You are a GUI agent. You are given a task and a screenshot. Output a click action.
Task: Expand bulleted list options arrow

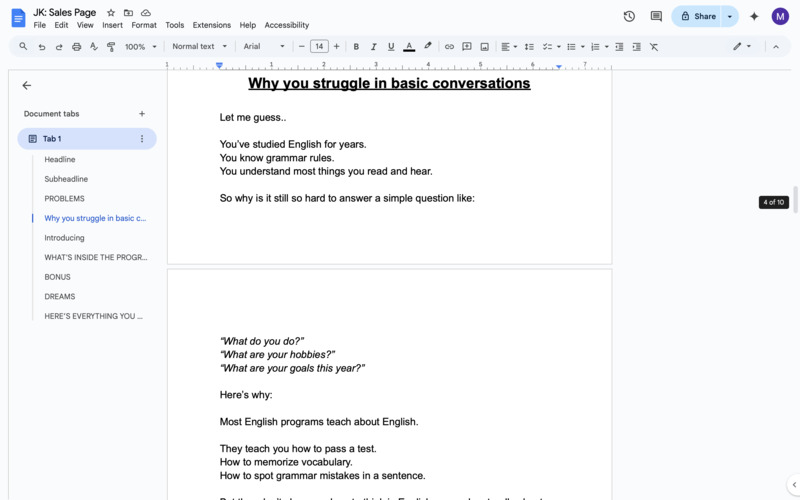tap(583, 47)
